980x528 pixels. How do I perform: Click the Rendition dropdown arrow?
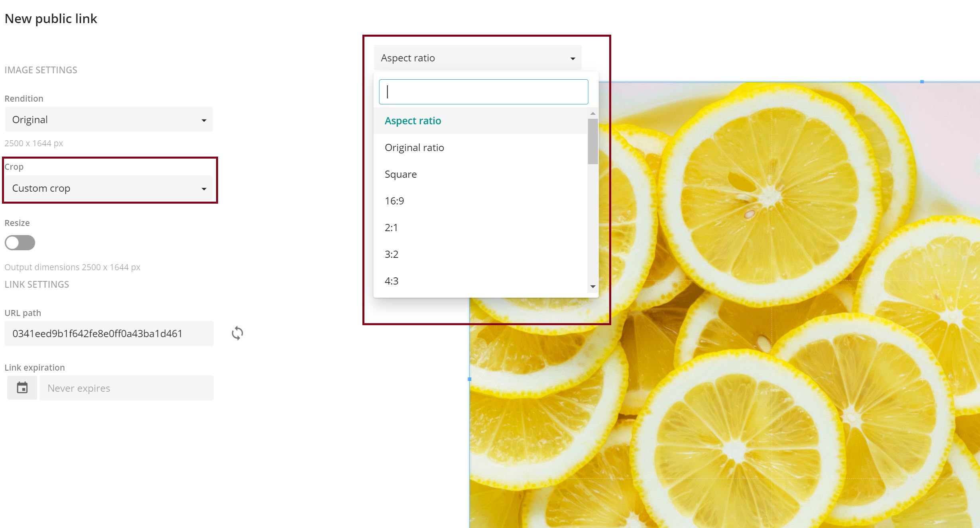[204, 120]
